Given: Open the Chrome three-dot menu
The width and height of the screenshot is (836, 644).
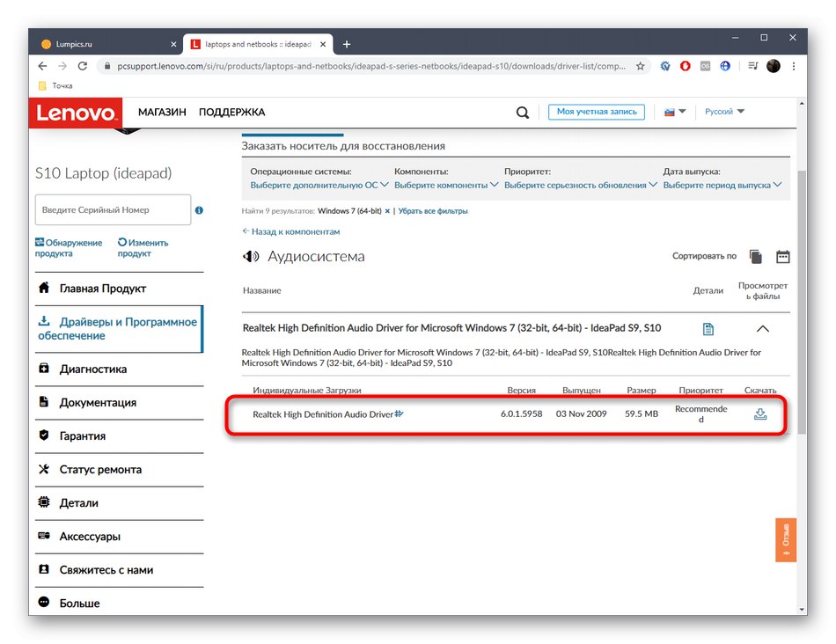Looking at the screenshot, I should [x=794, y=66].
